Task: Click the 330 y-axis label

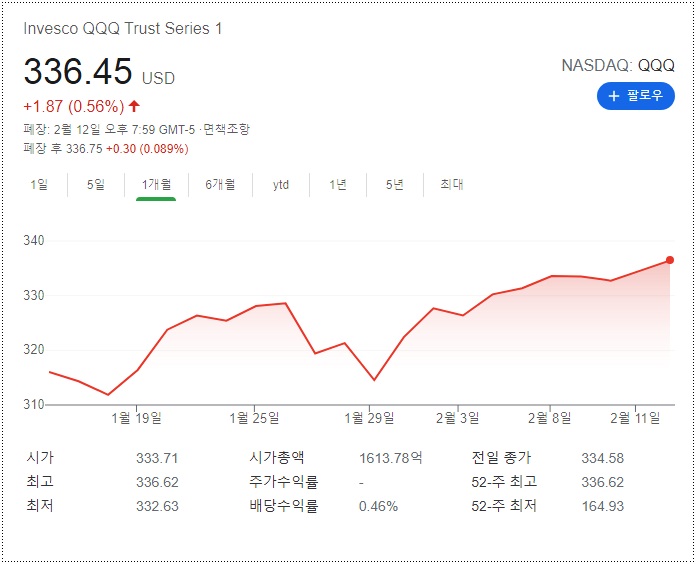Action: pyautogui.click(x=34, y=295)
